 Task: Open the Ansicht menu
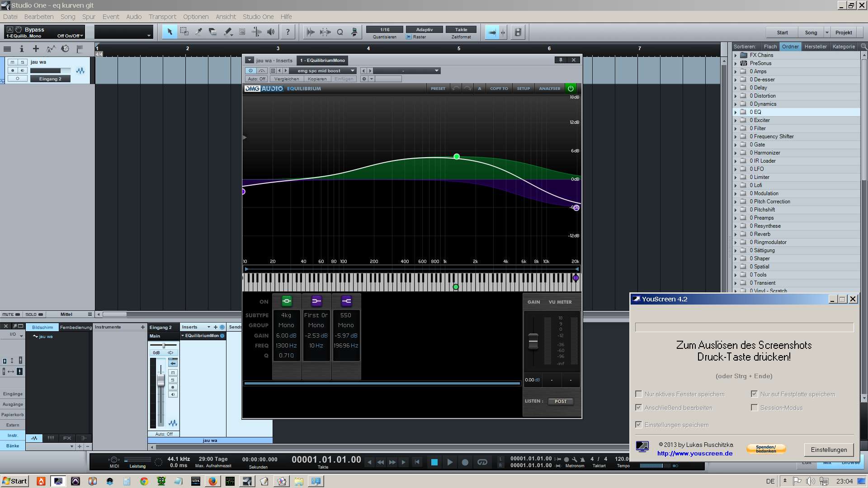tap(226, 17)
